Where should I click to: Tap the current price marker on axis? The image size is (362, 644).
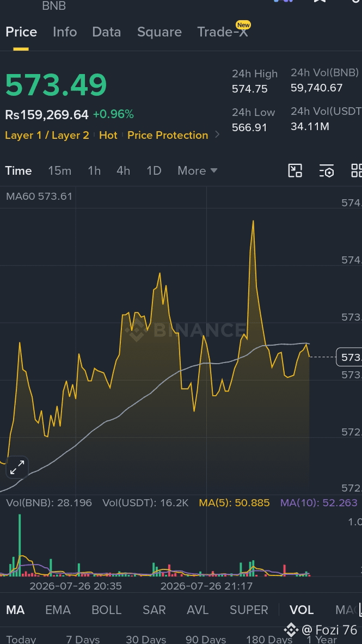pos(349,357)
